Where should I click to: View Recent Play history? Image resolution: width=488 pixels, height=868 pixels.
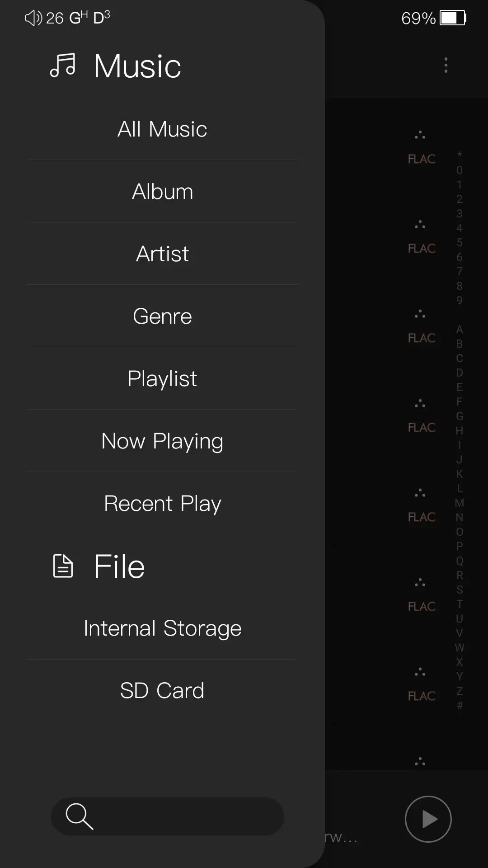click(x=162, y=504)
